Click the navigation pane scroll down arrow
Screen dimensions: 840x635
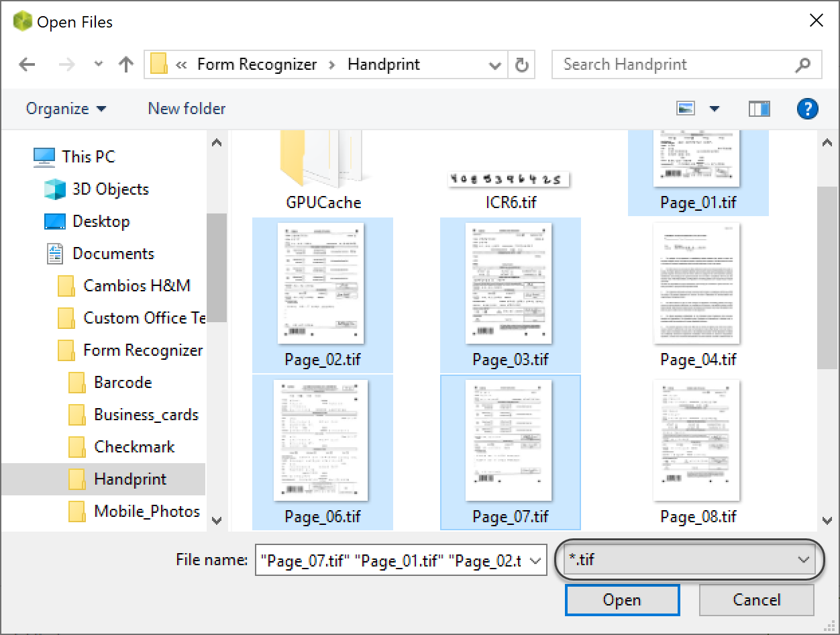click(216, 520)
